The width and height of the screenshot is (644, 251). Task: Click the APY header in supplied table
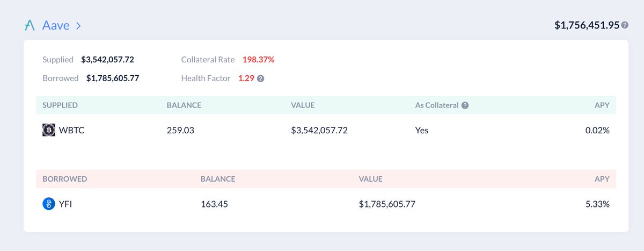[x=602, y=105]
